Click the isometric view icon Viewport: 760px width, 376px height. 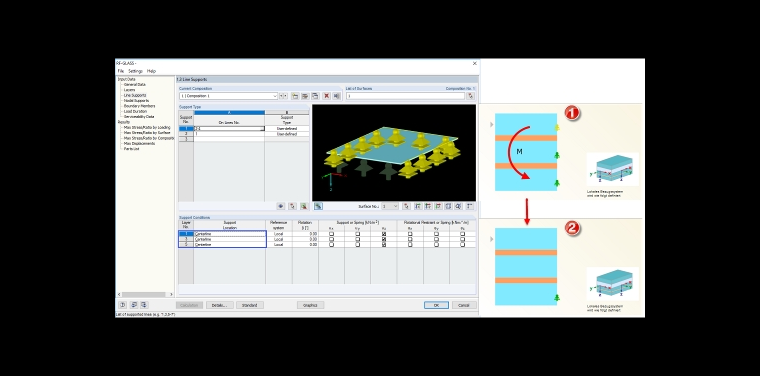coord(448,206)
